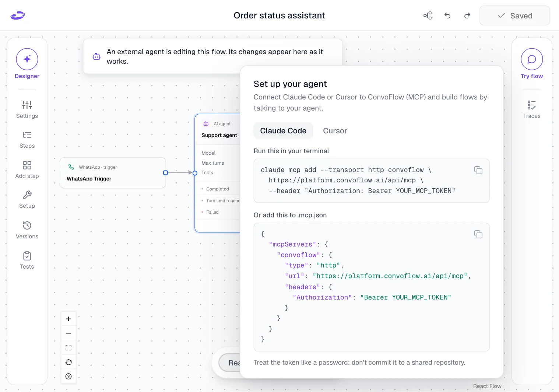Click the Failed output on agent node

[x=212, y=212]
